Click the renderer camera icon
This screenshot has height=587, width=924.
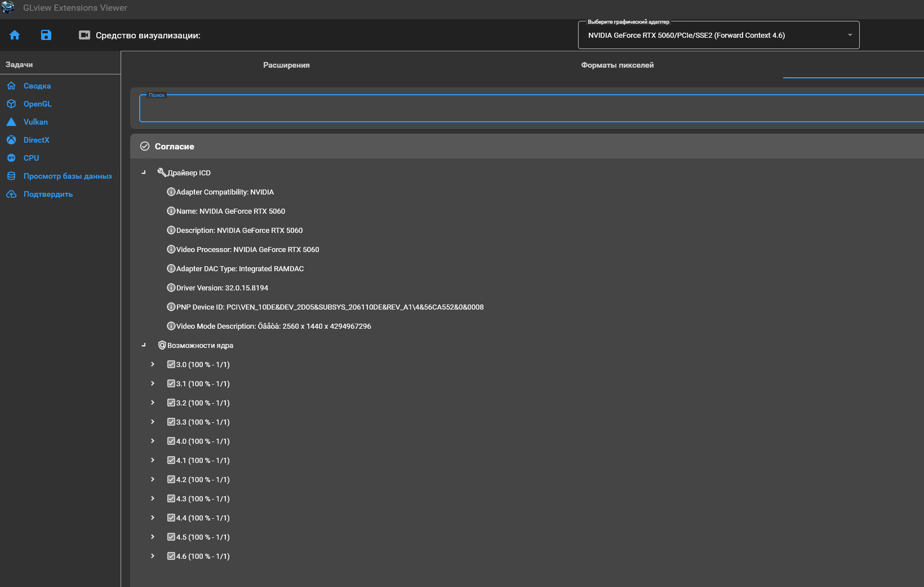85,35
